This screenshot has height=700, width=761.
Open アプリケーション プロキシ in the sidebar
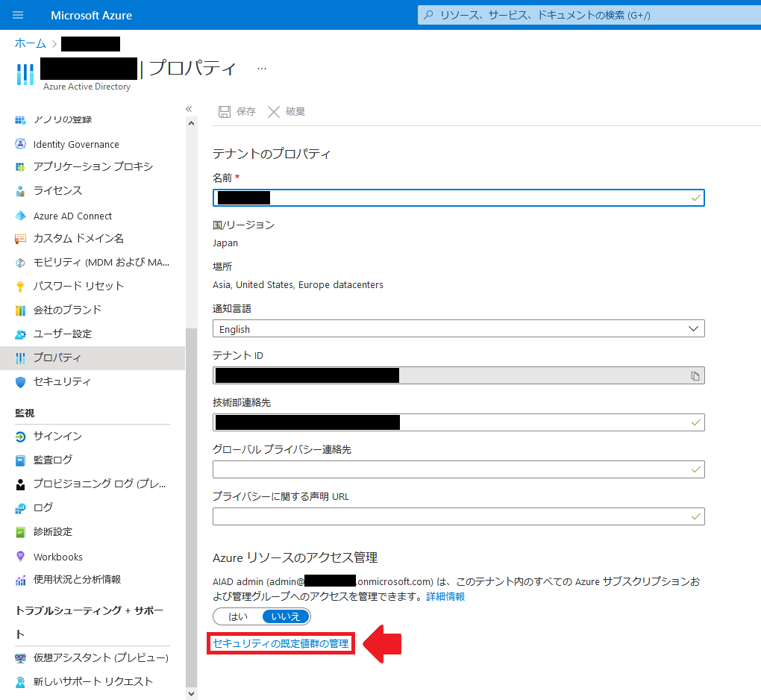tap(93, 166)
